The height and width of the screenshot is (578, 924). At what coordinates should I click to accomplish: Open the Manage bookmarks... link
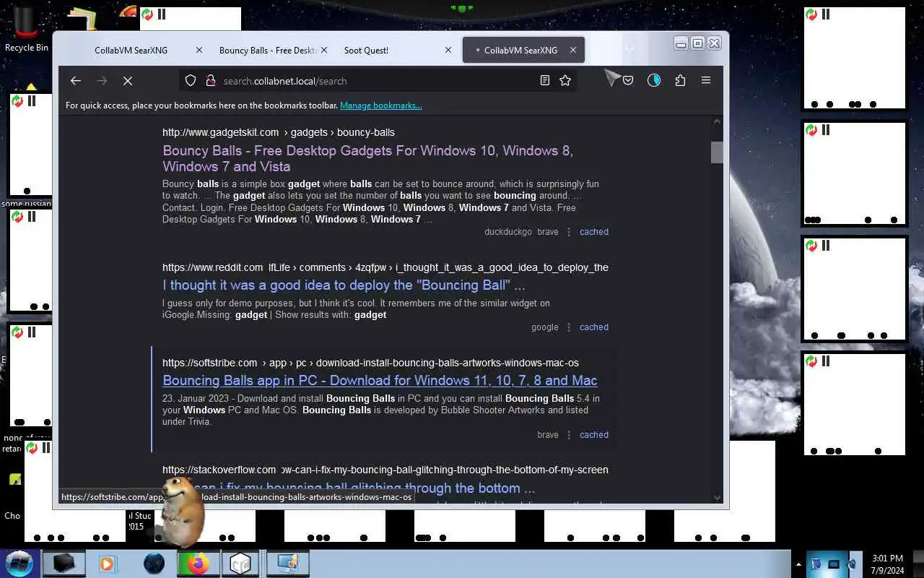click(x=381, y=105)
